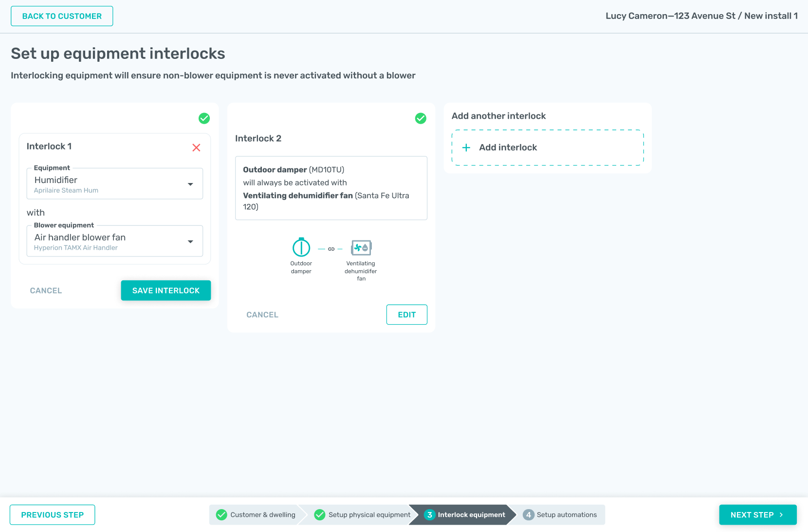Click the 'Ventilating dehumidifer fan' icon label
Image resolution: width=808 pixels, height=532 pixels.
click(x=361, y=271)
